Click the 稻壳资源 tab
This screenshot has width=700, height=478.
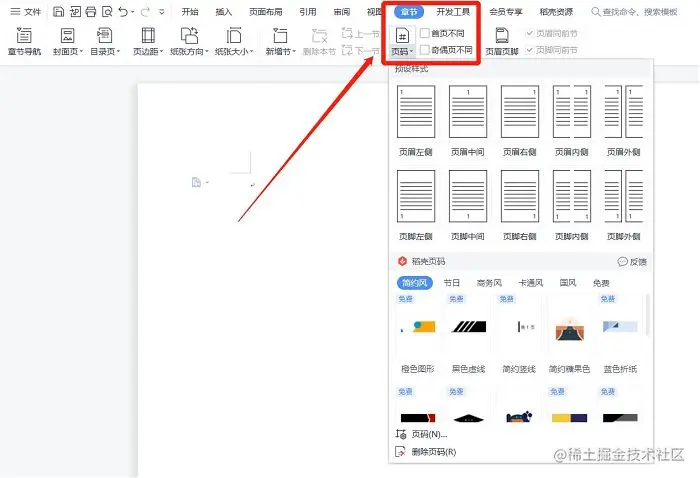click(x=556, y=12)
